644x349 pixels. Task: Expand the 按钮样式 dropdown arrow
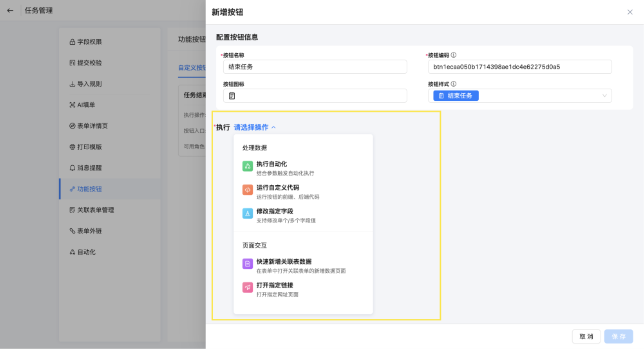[x=604, y=96]
